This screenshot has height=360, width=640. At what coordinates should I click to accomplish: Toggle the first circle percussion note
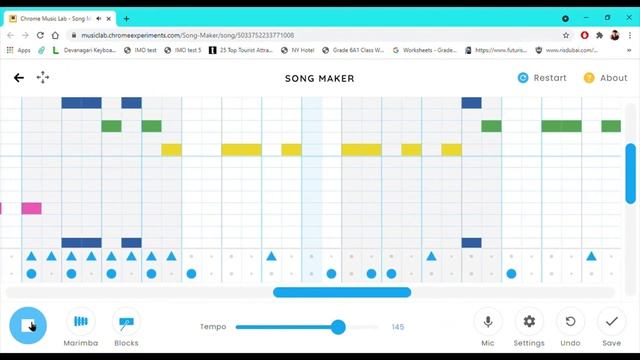click(31, 274)
